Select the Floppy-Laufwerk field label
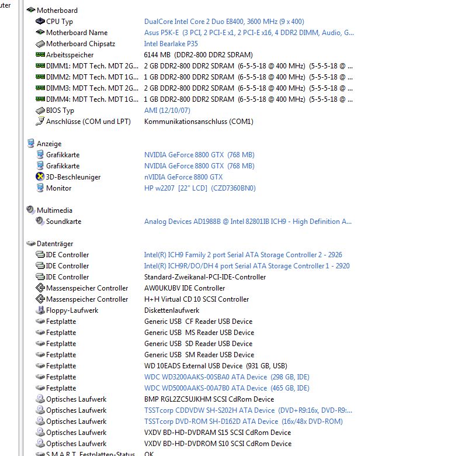 point(72,310)
